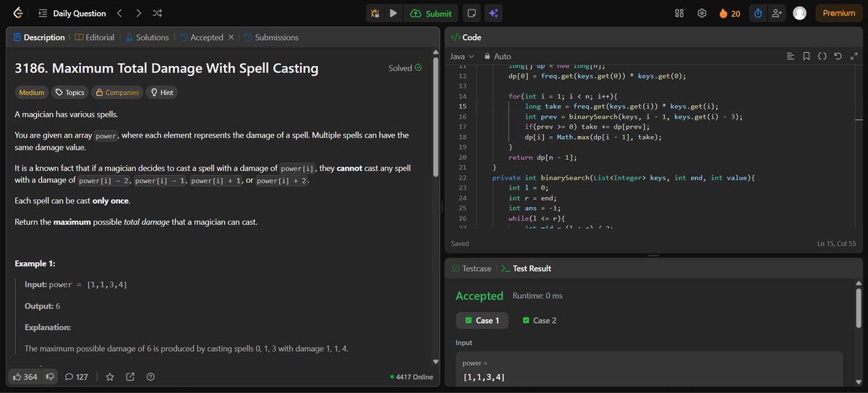Click the Medium difficulty tag
This screenshot has width=868, height=393.
31,93
